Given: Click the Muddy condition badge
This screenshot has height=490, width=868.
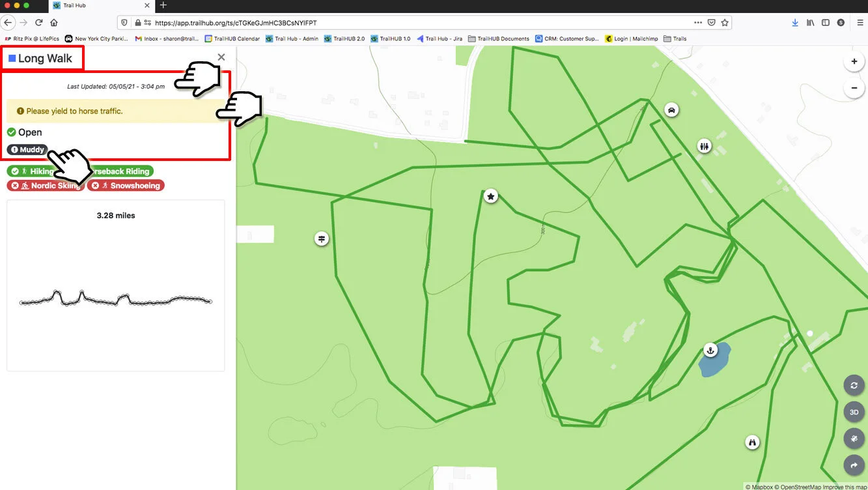Looking at the screenshot, I should tap(27, 150).
